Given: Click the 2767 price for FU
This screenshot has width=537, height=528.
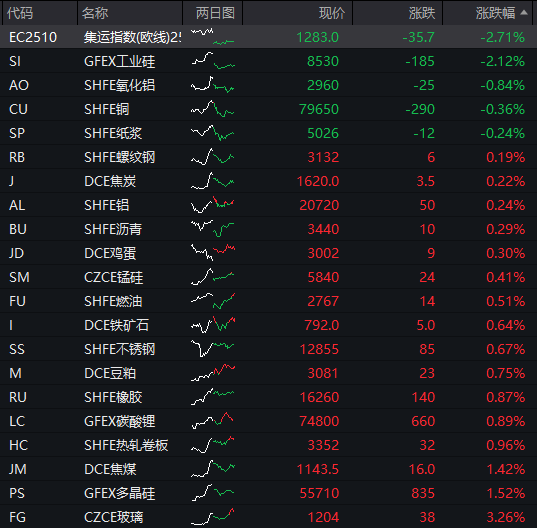Looking at the screenshot, I should [323, 301].
